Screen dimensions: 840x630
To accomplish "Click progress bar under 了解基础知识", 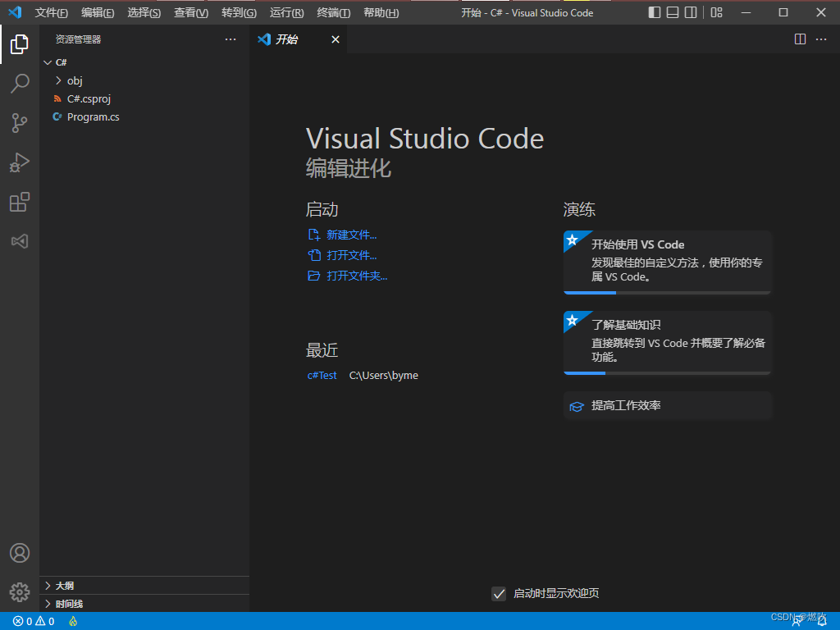I will tap(667, 373).
